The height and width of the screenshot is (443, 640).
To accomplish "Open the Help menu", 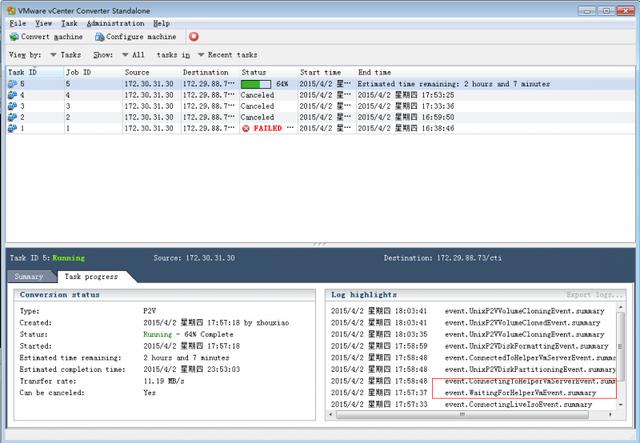I will pos(161,23).
